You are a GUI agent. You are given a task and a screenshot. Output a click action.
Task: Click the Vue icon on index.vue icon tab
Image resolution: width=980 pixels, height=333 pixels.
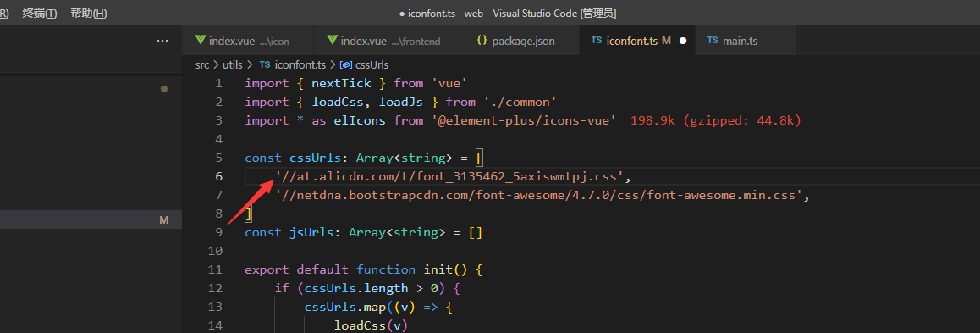click(201, 40)
